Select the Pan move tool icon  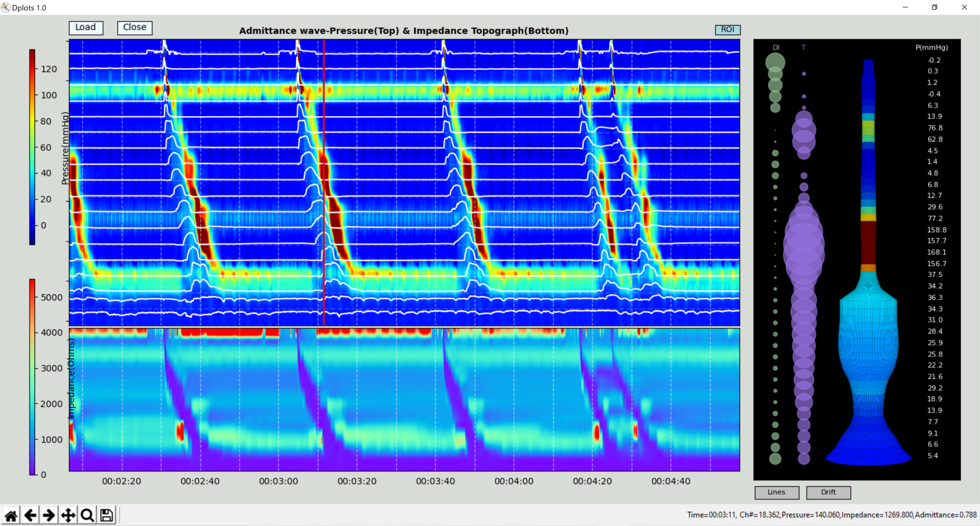tap(68, 515)
